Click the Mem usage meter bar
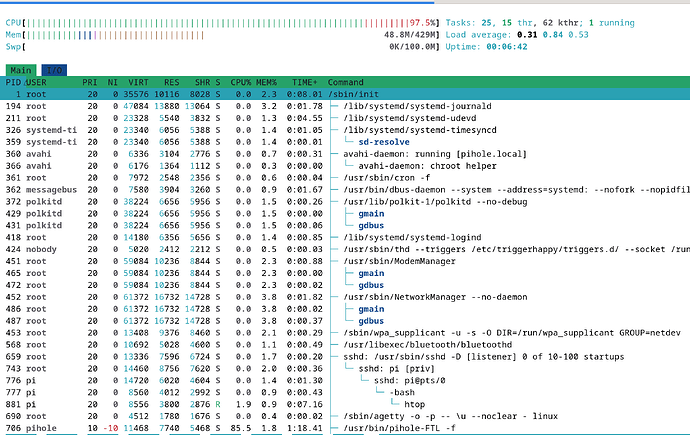This screenshot has height=435, width=690. [222, 35]
